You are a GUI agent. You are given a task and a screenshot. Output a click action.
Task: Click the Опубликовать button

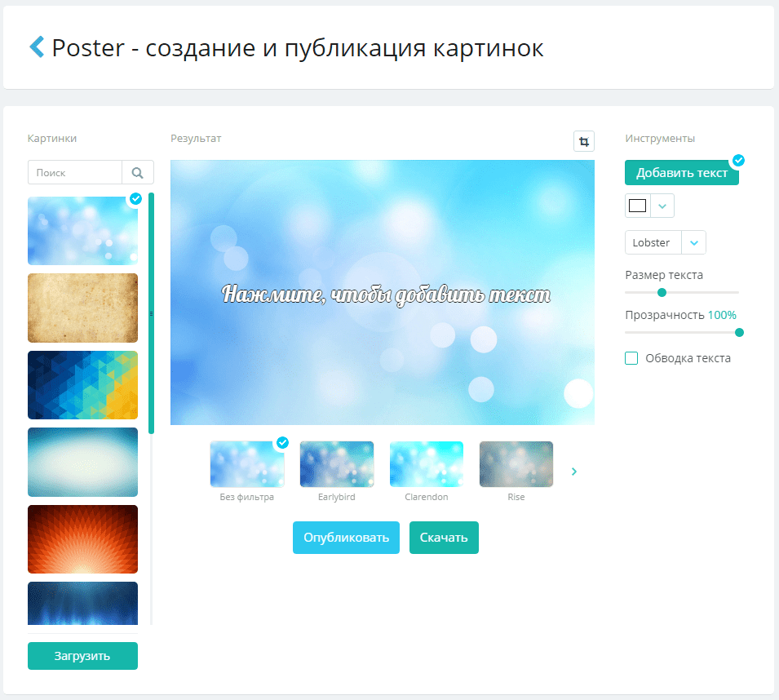(x=346, y=538)
